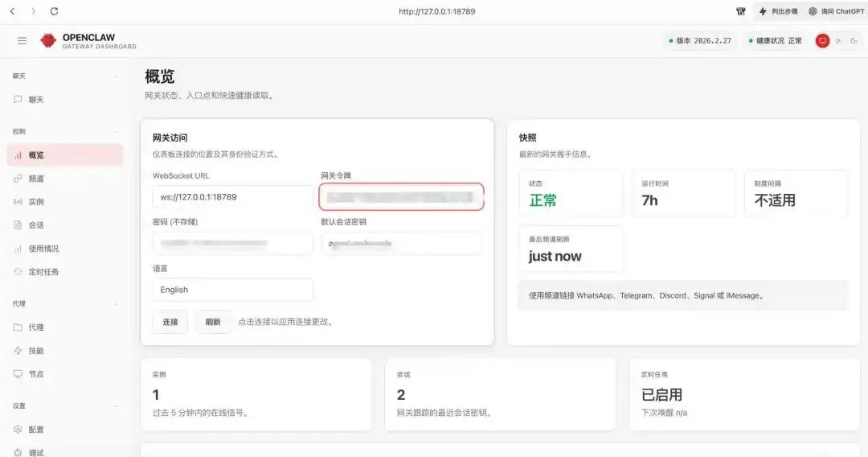Click the 运行时间 7h uptime card
Viewport: 868px width, 457px height.
click(x=684, y=193)
